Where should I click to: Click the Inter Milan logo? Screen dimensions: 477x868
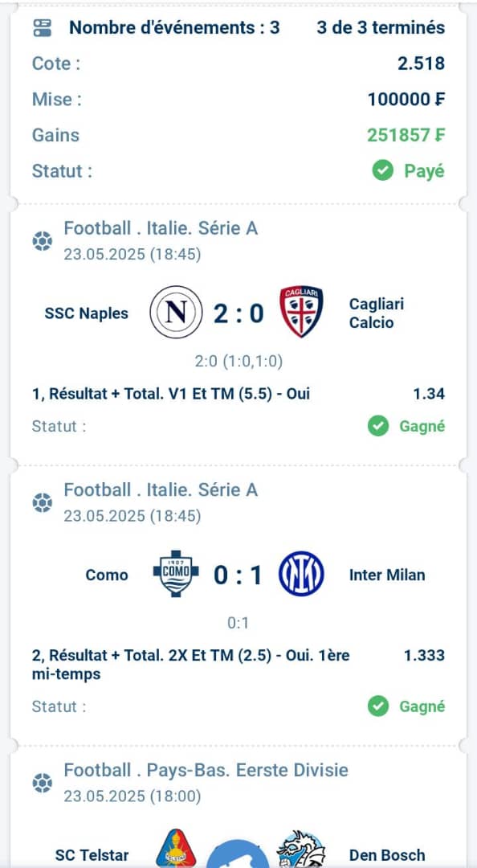click(301, 574)
